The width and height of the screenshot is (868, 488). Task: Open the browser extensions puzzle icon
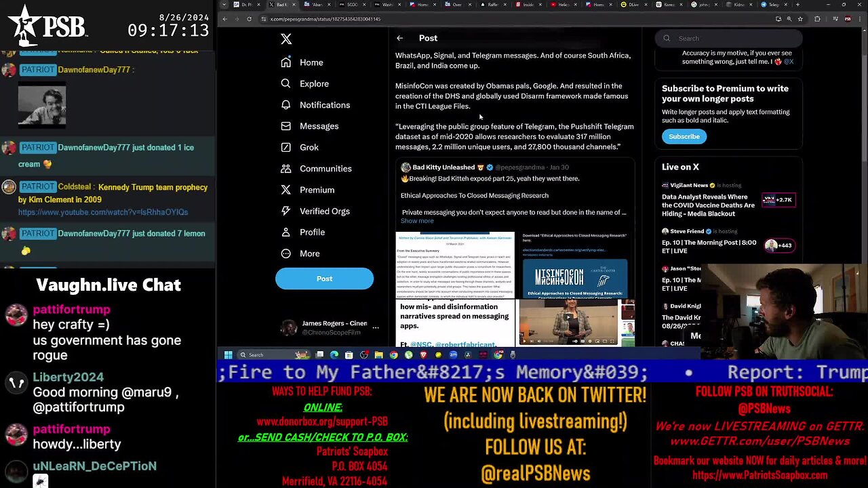[817, 19]
